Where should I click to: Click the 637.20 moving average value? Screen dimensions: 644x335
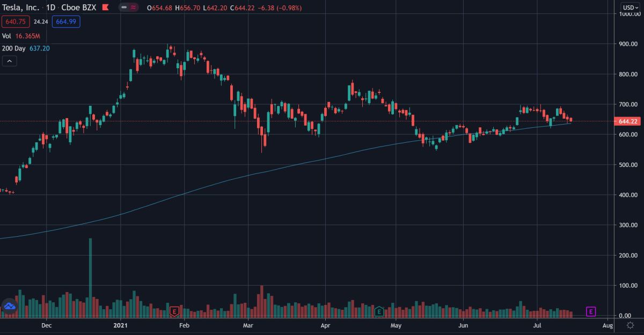(40, 48)
